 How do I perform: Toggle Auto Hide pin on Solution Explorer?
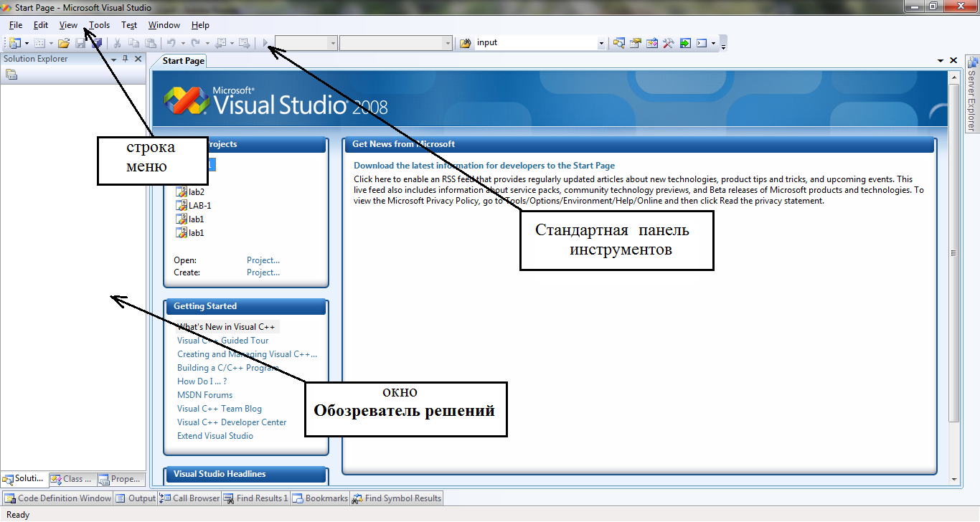[x=126, y=59]
